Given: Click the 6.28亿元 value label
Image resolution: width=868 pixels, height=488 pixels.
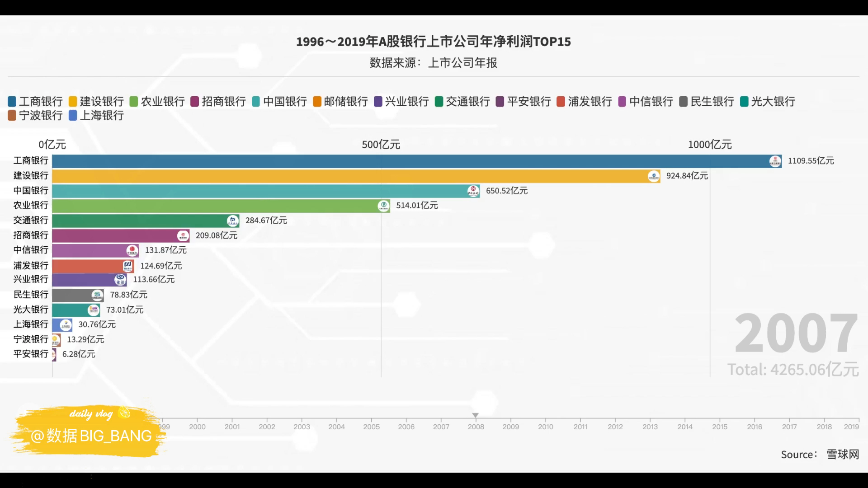Looking at the screenshot, I should click(79, 354).
